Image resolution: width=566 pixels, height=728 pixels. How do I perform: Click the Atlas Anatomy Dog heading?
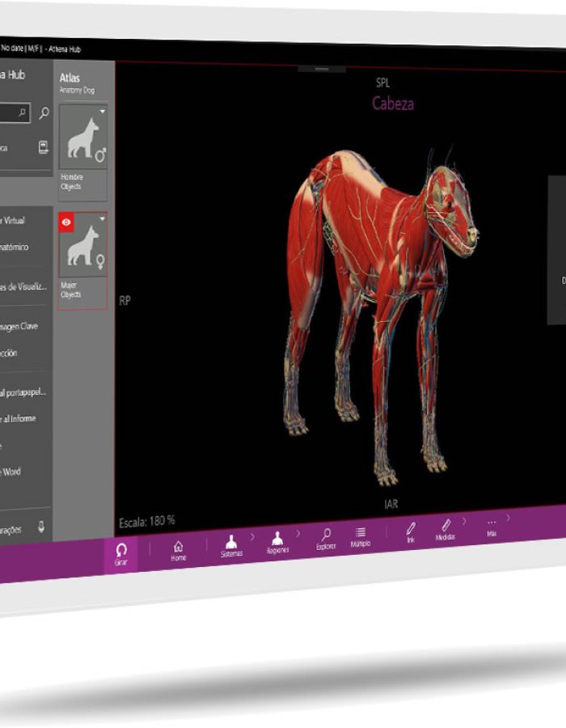[x=77, y=83]
